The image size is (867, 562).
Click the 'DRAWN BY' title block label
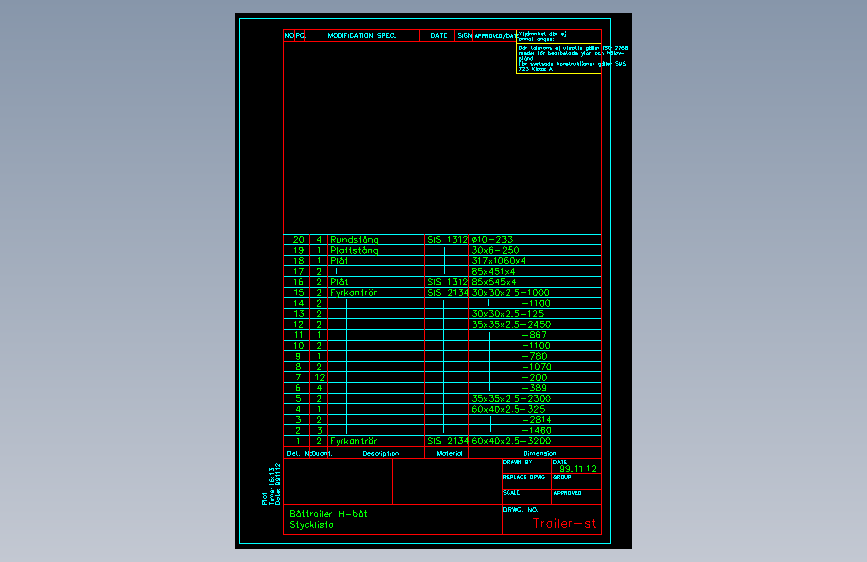point(517,462)
